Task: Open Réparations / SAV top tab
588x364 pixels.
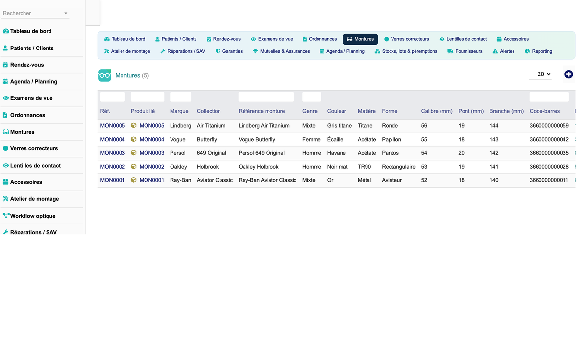Action: pos(183,51)
